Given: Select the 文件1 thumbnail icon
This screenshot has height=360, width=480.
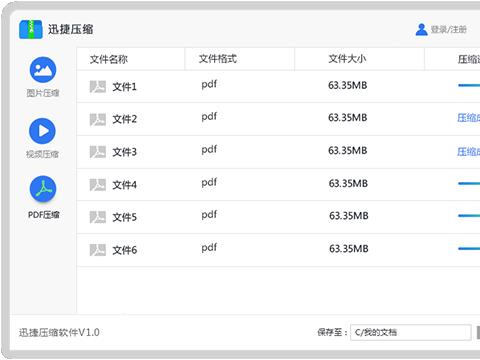Looking at the screenshot, I should point(98,87).
